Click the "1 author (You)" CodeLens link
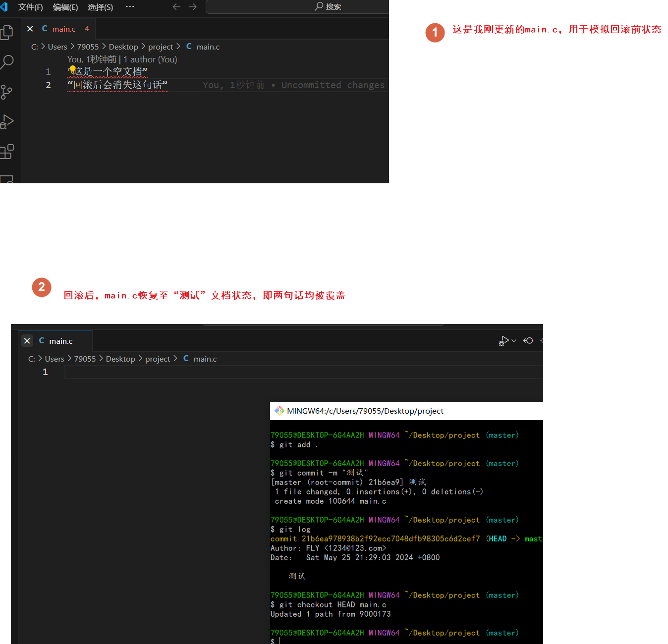The image size is (668, 644). click(x=150, y=59)
